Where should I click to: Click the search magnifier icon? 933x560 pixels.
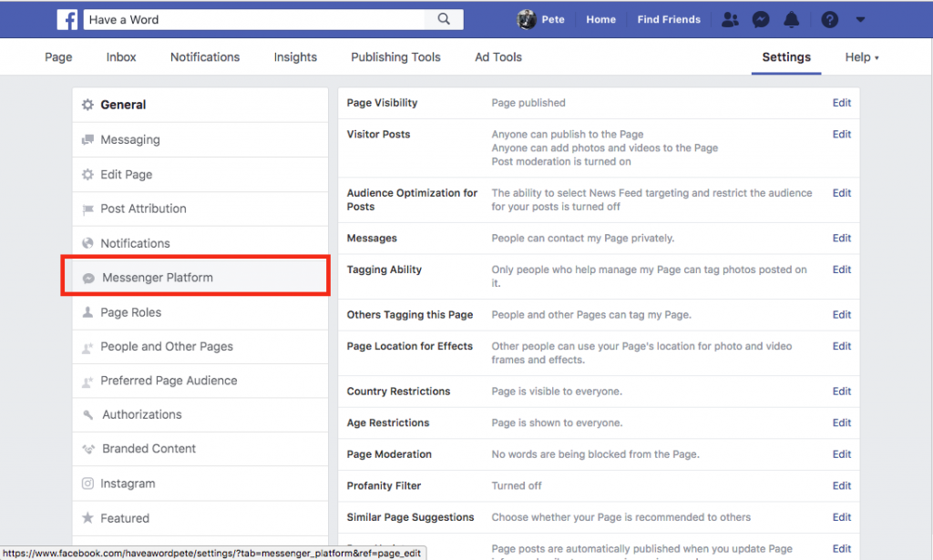coord(444,19)
